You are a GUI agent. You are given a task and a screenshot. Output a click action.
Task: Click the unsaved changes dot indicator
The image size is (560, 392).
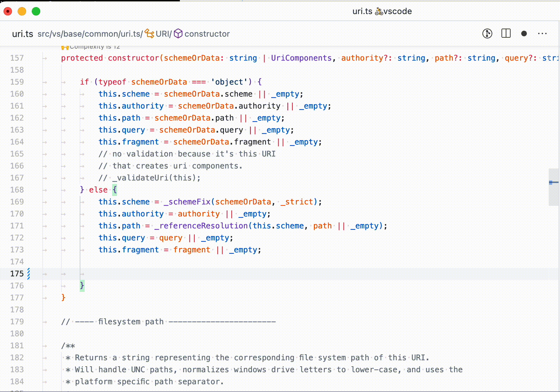(x=524, y=33)
